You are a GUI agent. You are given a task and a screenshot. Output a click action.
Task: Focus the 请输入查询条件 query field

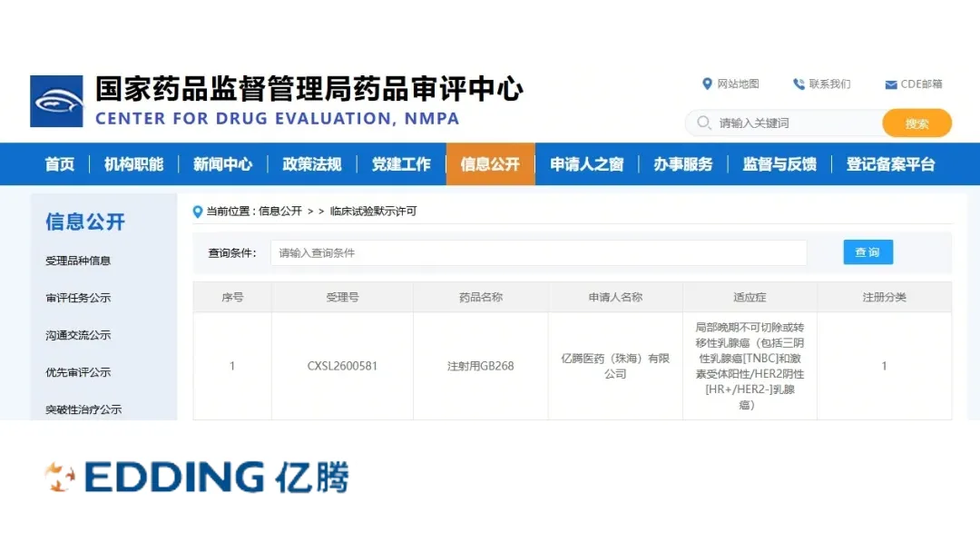pos(539,252)
